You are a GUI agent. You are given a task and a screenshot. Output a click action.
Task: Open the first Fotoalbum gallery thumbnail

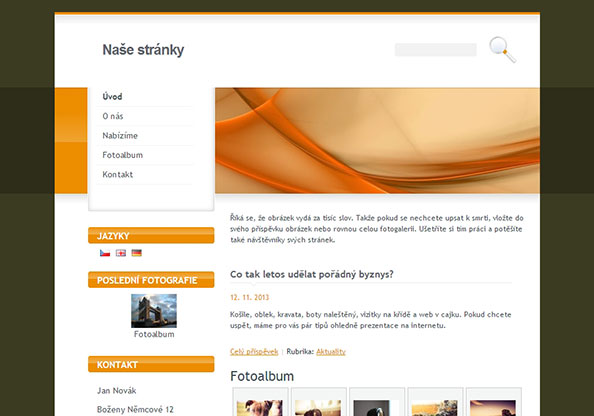pos(260,402)
